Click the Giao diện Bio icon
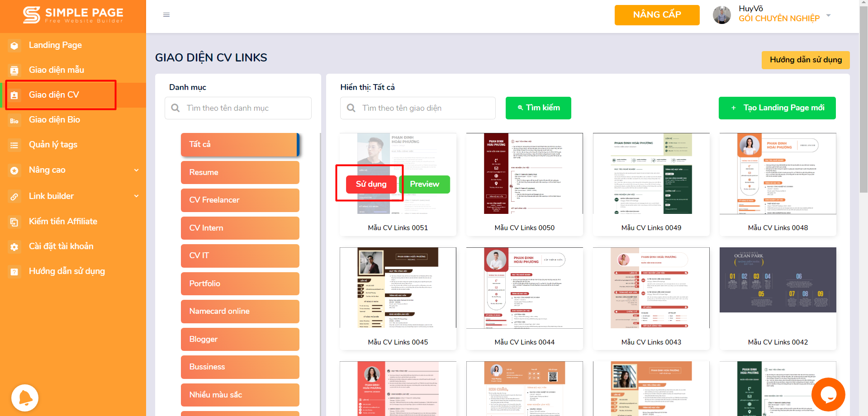 tap(14, 121)
